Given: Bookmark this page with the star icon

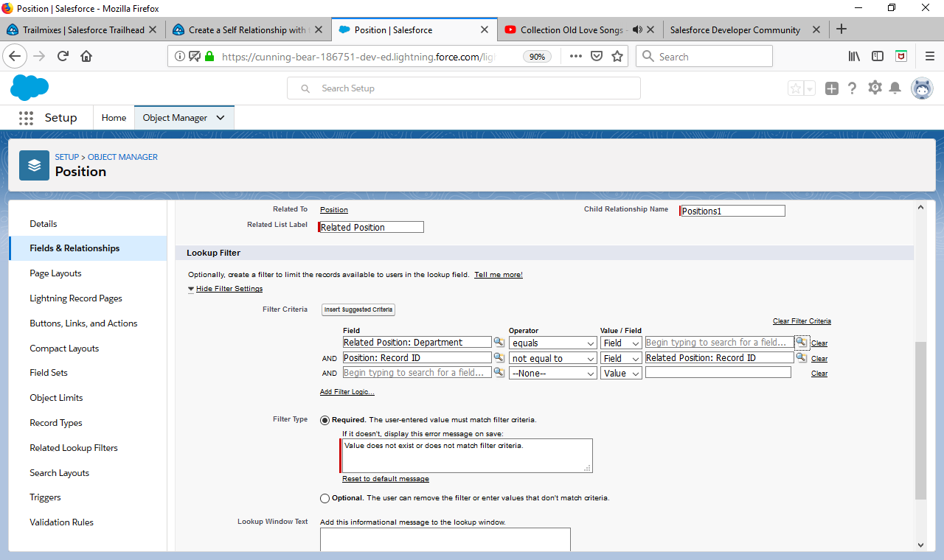Looking at the screenshot, I should [617, 56].
